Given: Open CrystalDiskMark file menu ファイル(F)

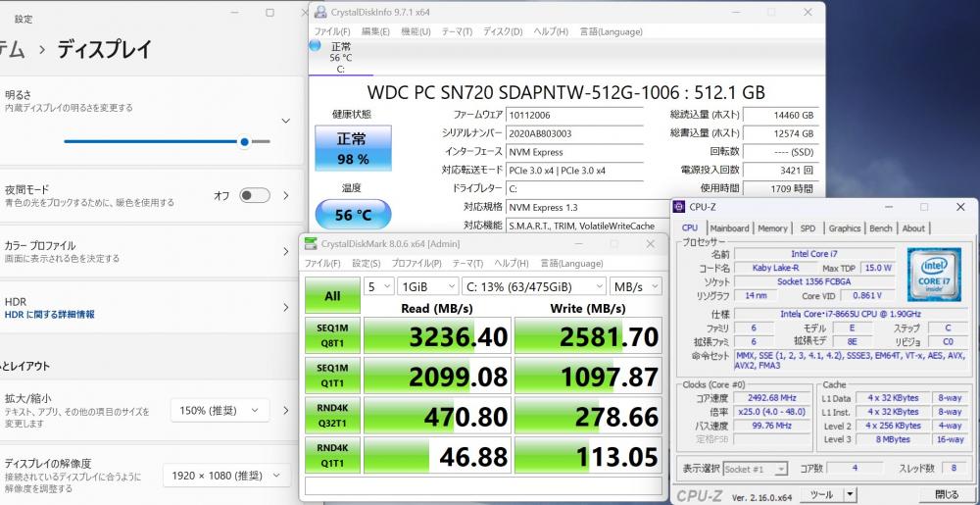Looking at the screenshot, I should point(322,263).
